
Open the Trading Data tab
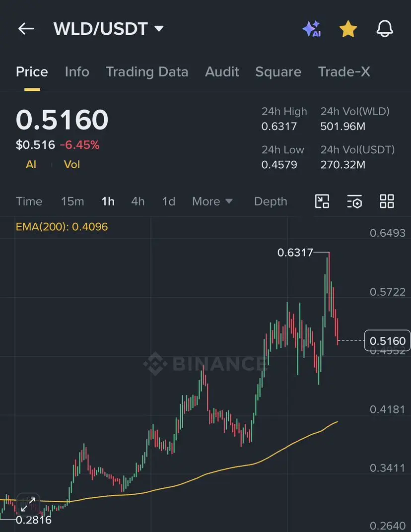click(147, 72)
